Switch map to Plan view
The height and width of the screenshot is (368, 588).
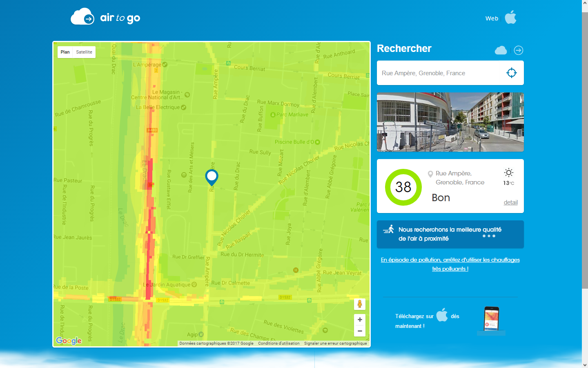click(x=65, y=52)
